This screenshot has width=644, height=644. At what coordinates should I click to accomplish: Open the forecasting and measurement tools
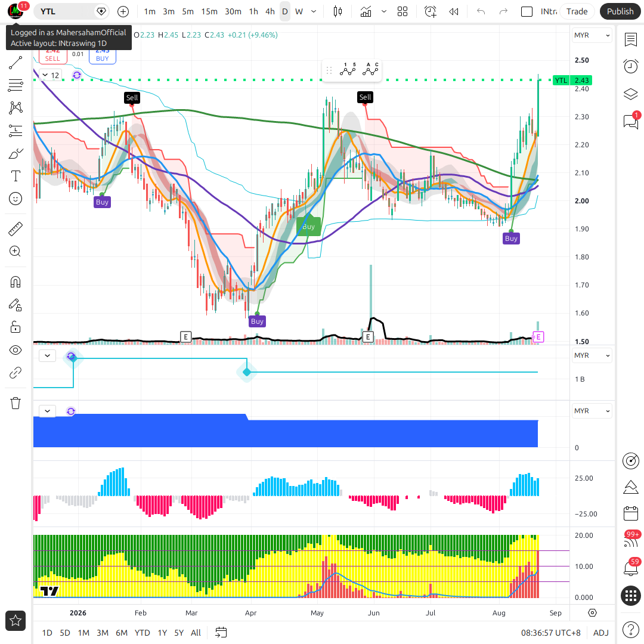click(16, 131)
